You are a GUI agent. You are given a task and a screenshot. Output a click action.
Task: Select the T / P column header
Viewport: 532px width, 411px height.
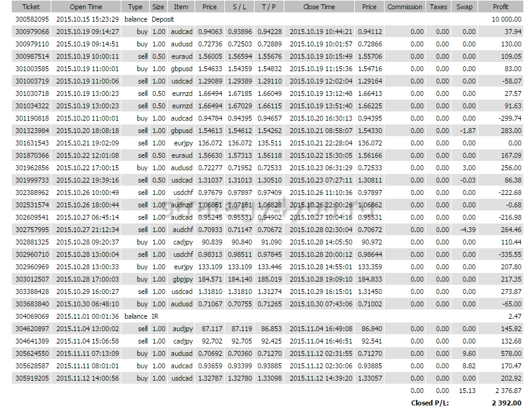tap(269, 7)
